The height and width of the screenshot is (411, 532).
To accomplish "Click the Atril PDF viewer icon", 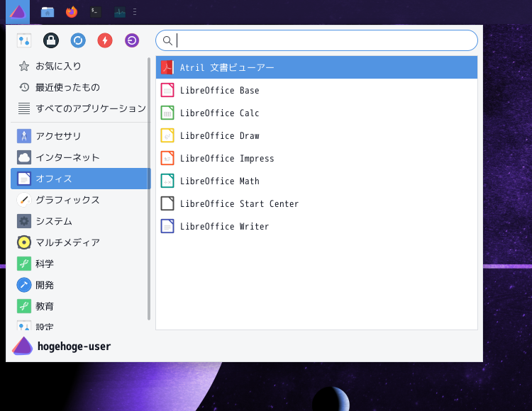I will tap(167, 67).
